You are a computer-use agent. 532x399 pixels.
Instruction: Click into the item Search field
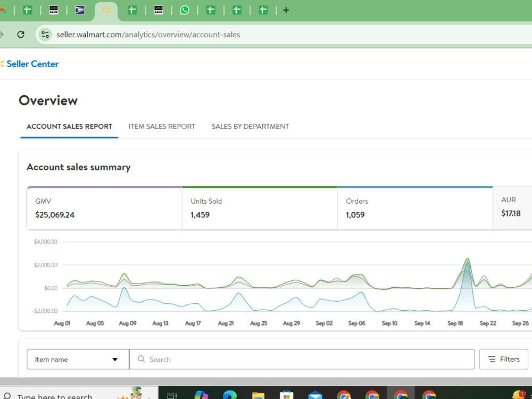pos(302,359)
